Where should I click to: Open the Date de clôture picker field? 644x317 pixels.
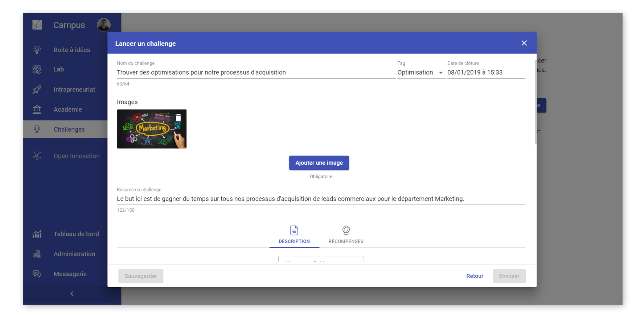[x=486, y=73]
